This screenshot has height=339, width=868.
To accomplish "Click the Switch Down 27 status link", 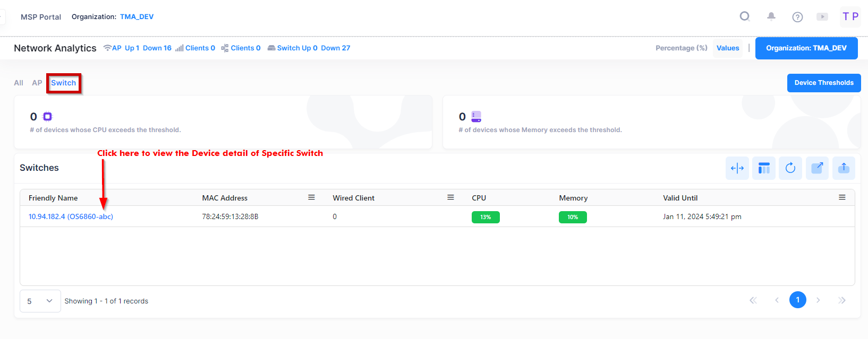I will point(336,48).
